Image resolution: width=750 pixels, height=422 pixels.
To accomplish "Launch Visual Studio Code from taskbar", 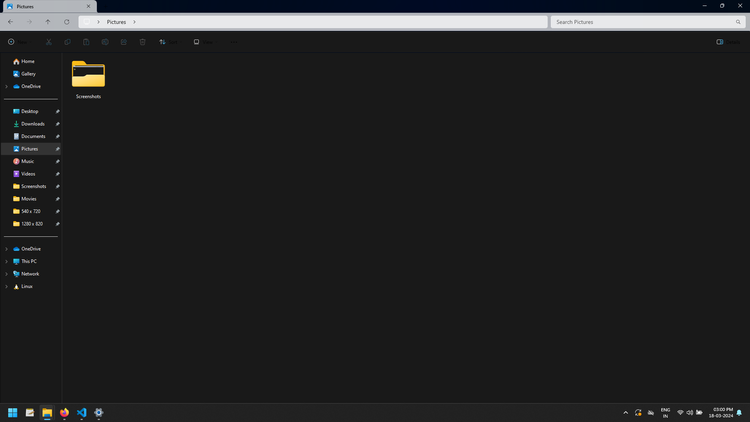I will point(81,412).
